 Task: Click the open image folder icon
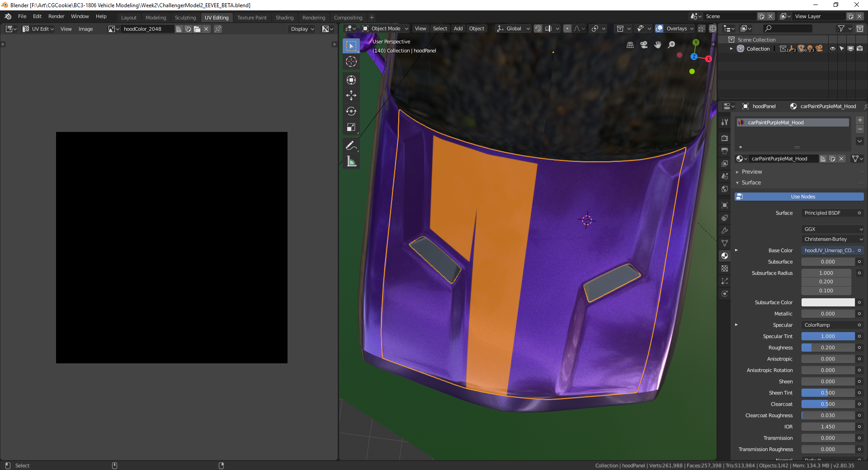click(x=197, y=29)
